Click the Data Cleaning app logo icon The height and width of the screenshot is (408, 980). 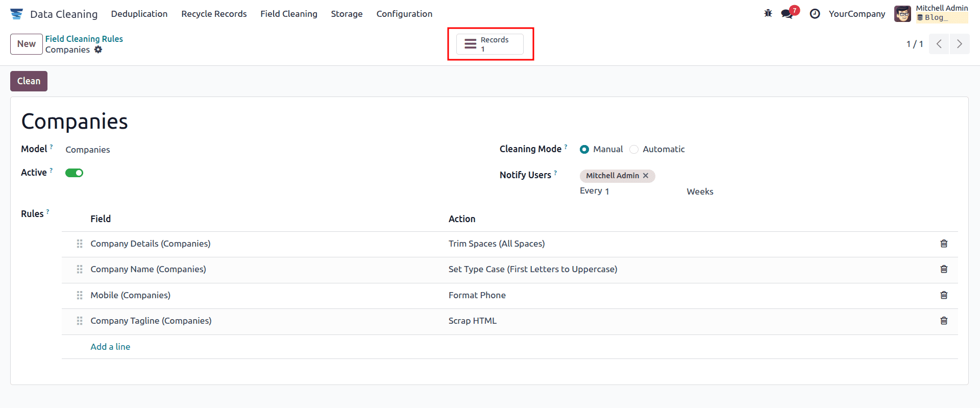coord(16,14)
